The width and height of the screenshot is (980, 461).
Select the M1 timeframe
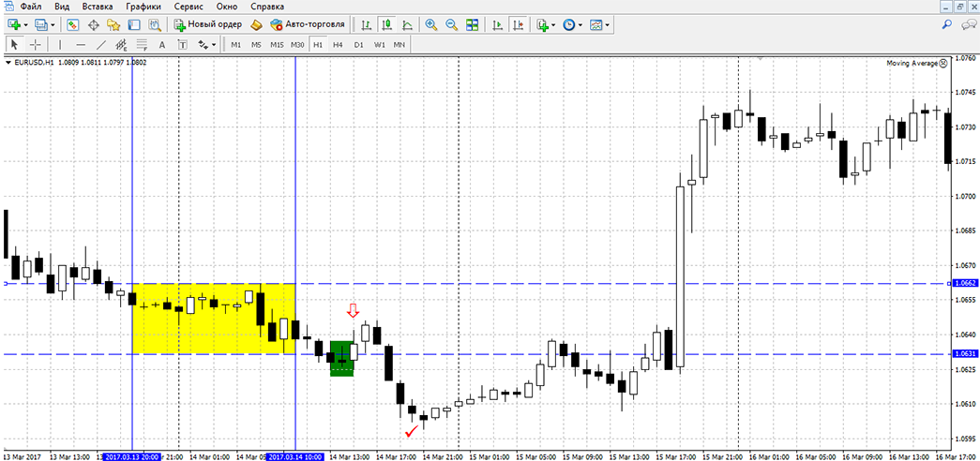click(x=235, y=44)
